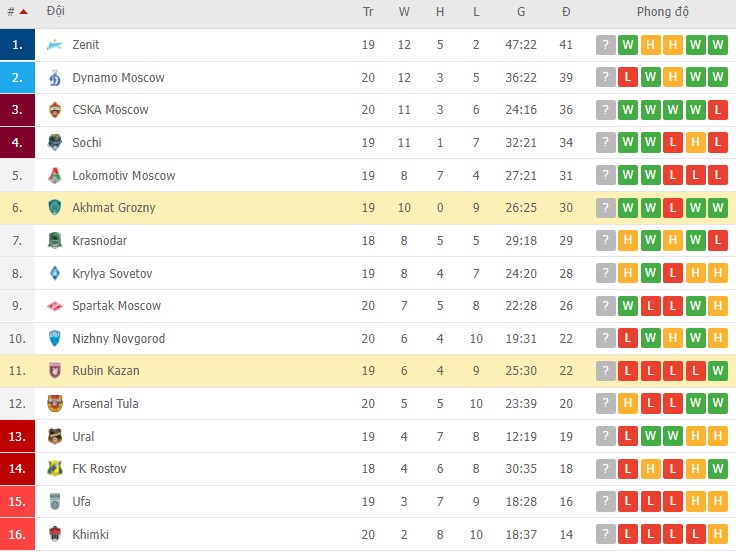Click the red rank 16 position badge
The height and width of the screenshot is (552, 736).
coord(17,534)
